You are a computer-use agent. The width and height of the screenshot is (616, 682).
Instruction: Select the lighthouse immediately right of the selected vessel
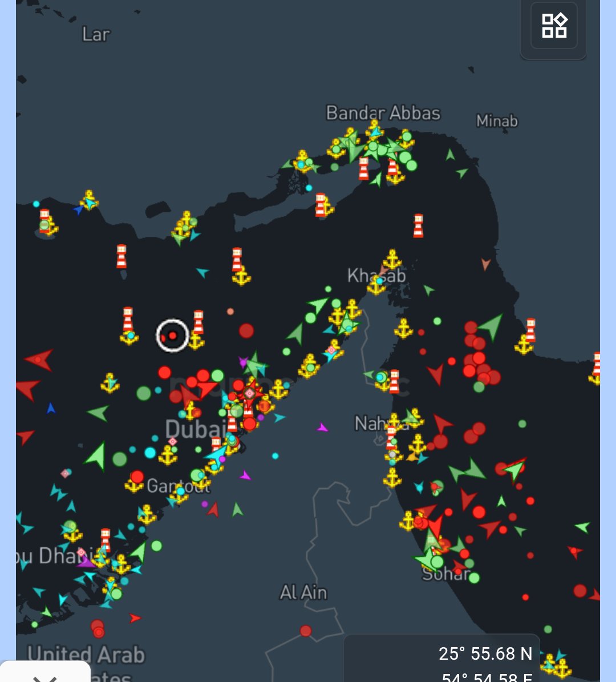(x=198, y=322)
